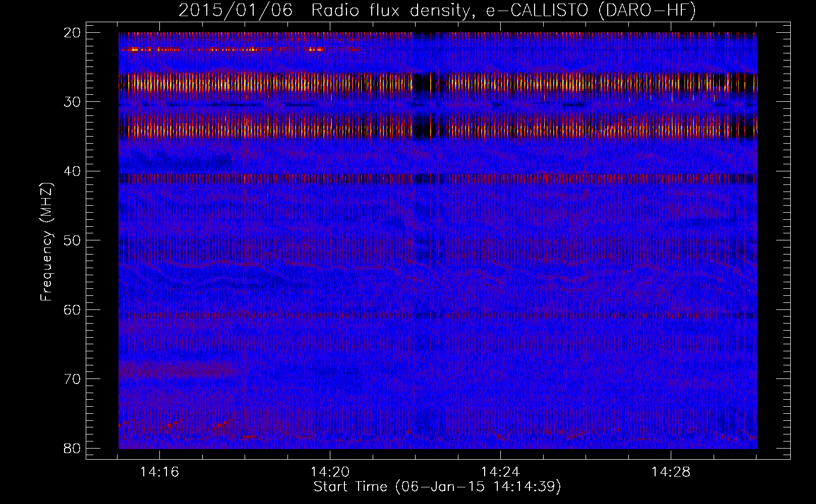816x504 pixels.
Task: Click the time tick label '14:24'
Action: (x=501, y=472)
